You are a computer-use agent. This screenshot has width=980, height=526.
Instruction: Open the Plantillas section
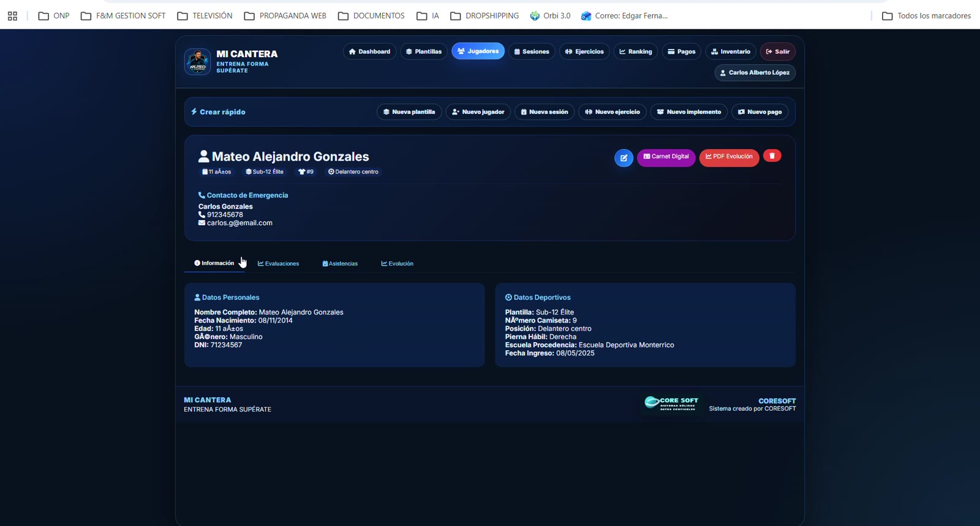click(424, 51)
